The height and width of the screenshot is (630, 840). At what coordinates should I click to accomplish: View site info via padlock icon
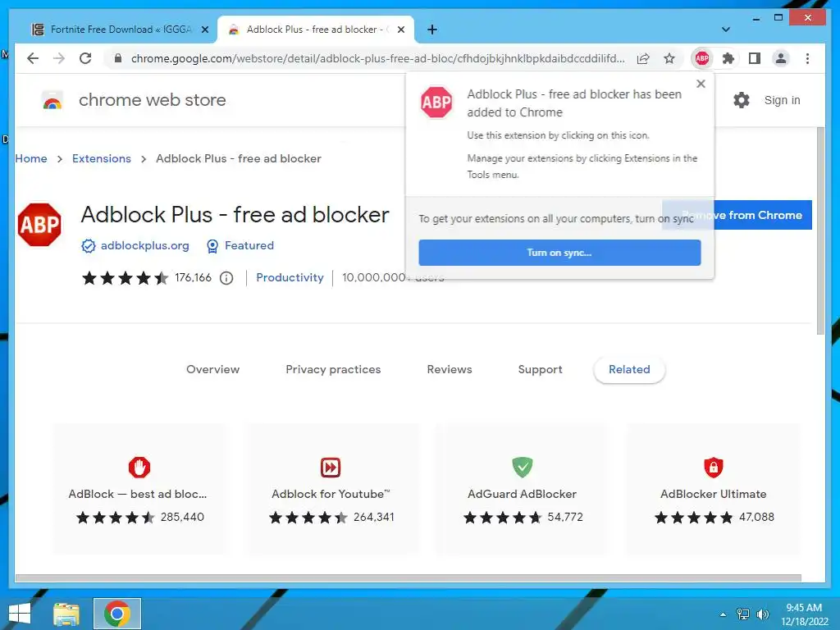point(118,58)
